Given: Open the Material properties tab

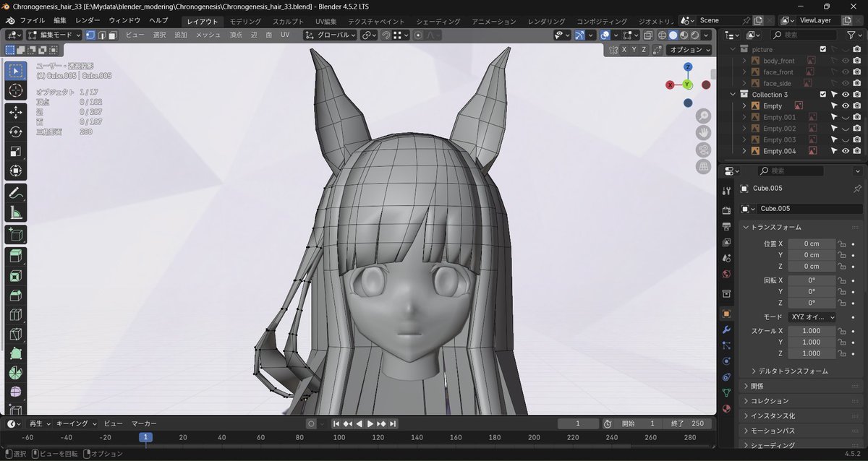Looking at the screenshot, I should (x=727, y=408).
